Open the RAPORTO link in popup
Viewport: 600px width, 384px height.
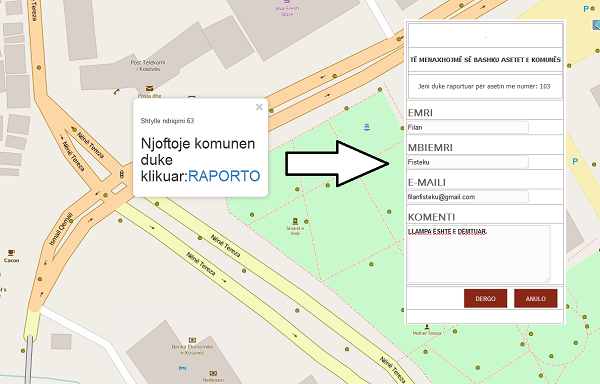[224, 176]
